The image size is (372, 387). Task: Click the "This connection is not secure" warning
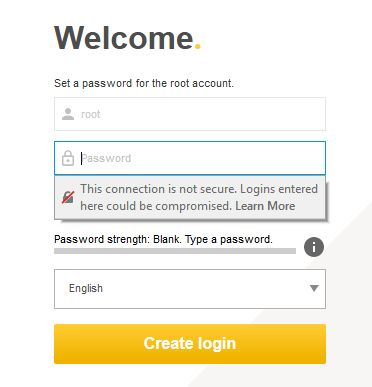point(159,189)
